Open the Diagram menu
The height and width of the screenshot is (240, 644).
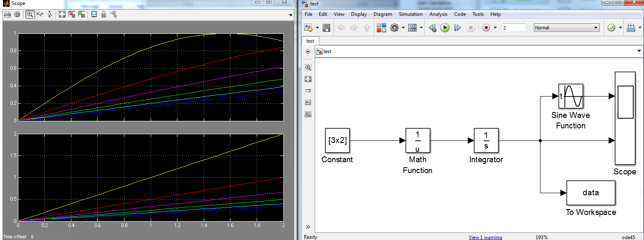(383, 14)
